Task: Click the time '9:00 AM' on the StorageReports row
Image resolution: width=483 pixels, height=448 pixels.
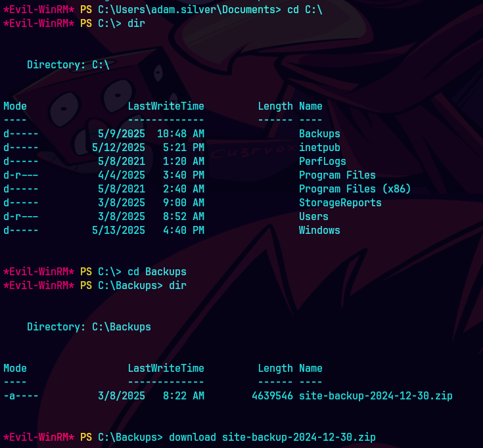Action: [183, 203]
